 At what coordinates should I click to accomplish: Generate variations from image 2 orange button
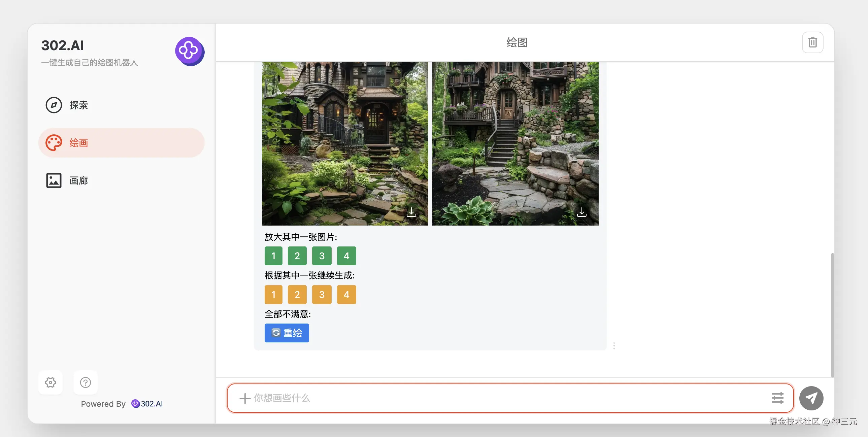tap(297, 295)
